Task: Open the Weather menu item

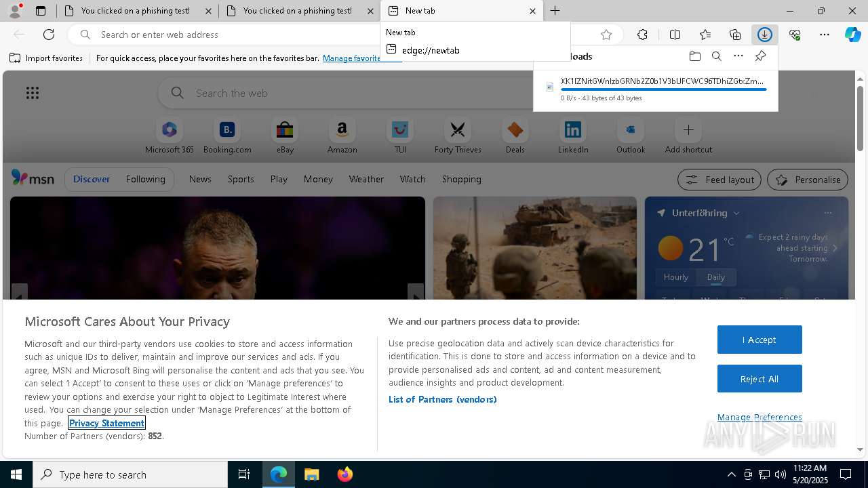Action: pyautogui.click(x=366, y=179)
